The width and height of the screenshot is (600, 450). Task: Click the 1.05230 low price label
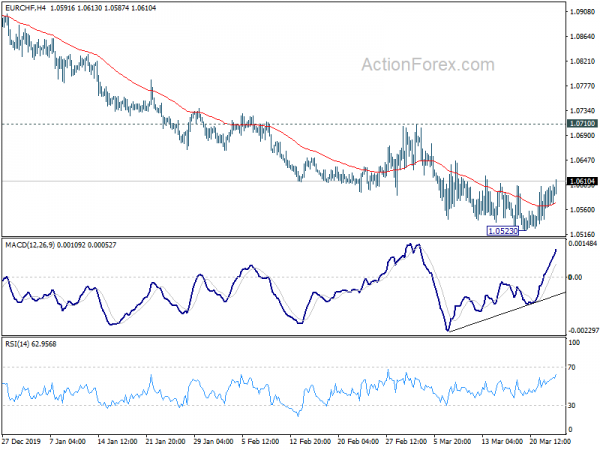pos(502,231)
